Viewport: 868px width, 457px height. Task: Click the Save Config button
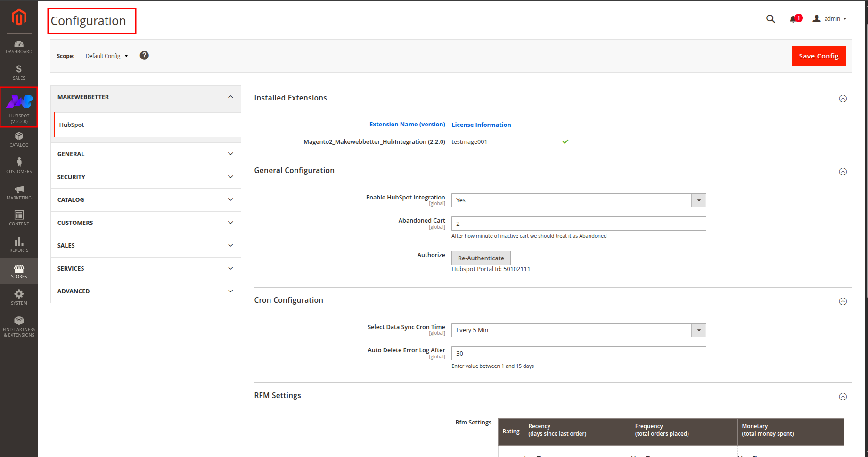(818, 56)
